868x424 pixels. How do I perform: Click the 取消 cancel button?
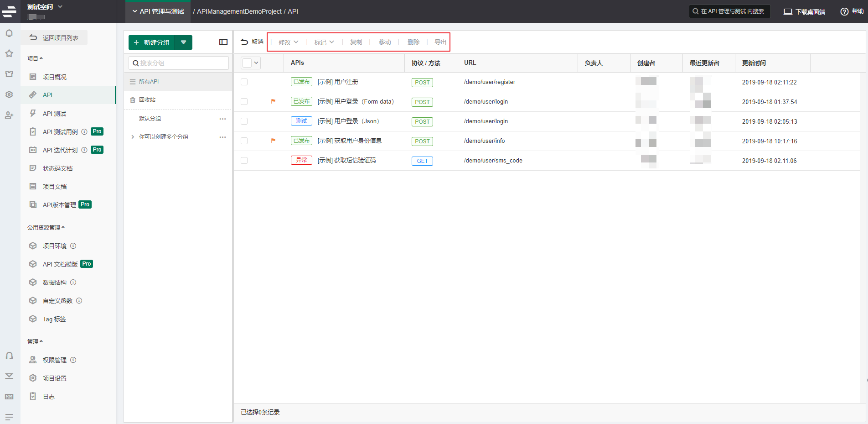point(252,42)
